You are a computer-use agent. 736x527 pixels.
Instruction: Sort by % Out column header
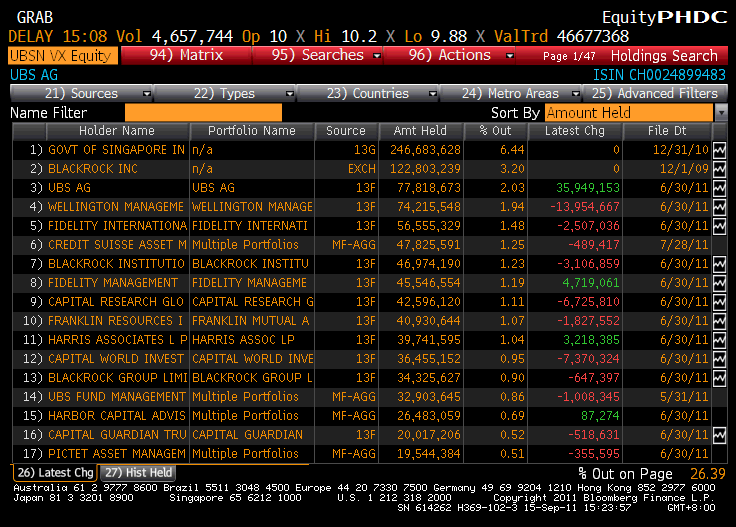495,131
